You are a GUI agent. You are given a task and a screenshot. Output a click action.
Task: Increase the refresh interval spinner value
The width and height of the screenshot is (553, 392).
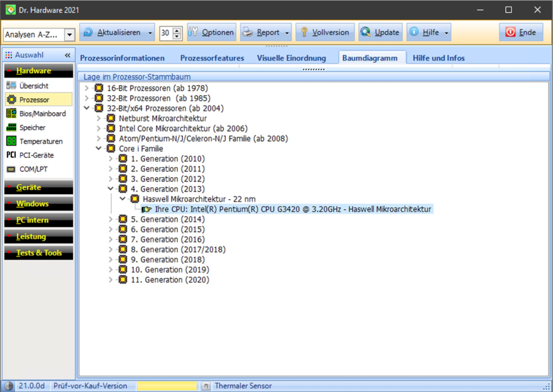(177, 30)
